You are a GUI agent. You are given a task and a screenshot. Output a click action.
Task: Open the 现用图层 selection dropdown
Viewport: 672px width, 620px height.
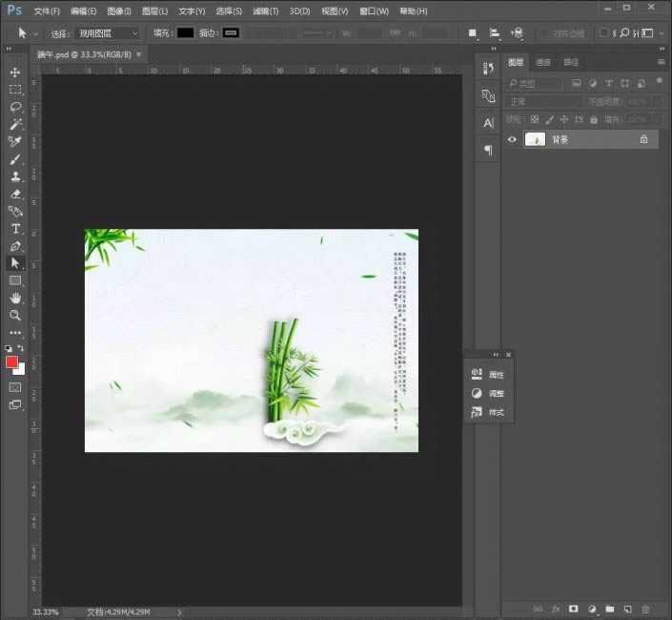pos(108,32)
